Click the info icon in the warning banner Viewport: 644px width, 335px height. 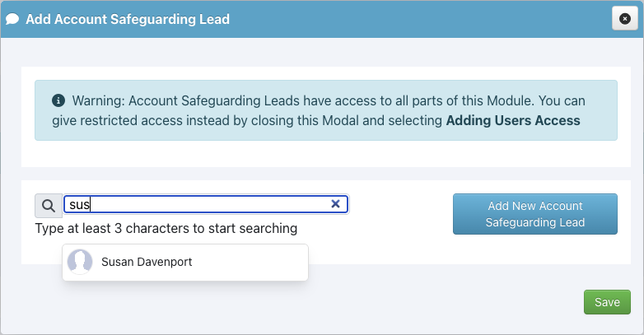point(58,100)
